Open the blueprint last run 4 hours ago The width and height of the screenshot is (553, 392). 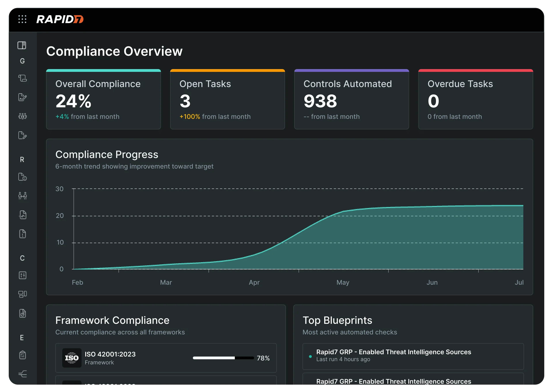point(413,356)
